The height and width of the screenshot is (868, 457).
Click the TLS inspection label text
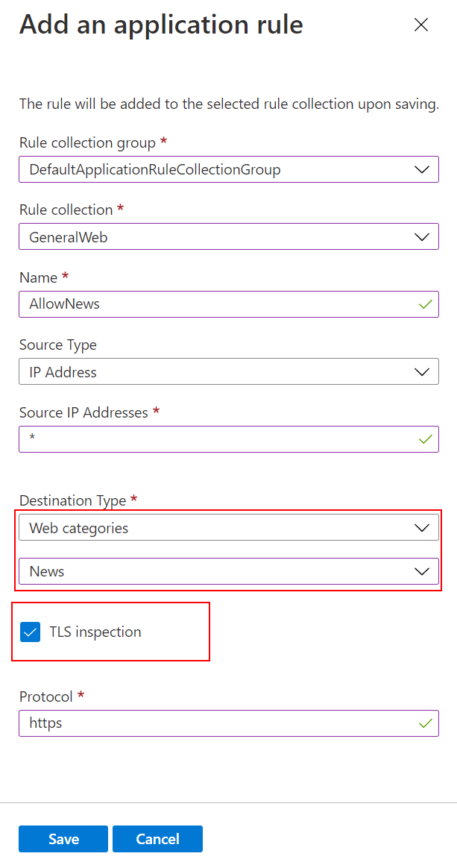[95, 632]
